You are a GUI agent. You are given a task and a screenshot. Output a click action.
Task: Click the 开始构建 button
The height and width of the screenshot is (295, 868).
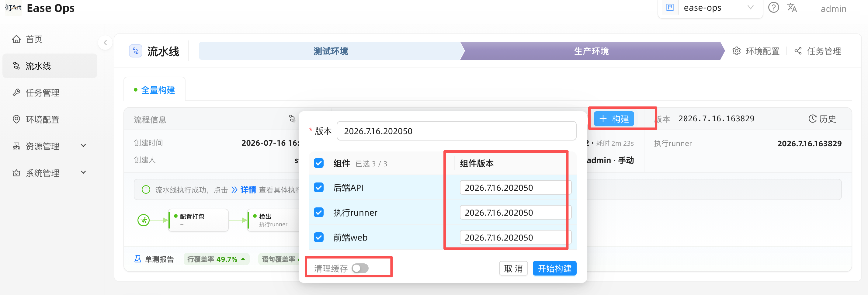tap(554, 268)
